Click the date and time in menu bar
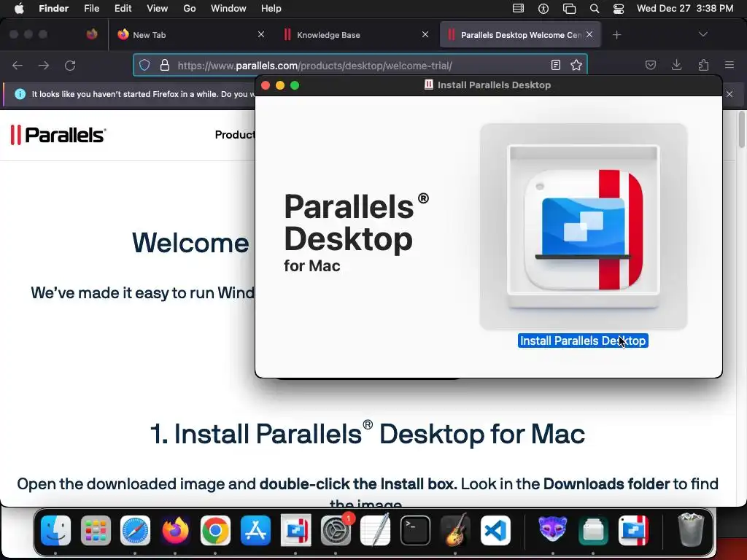 click(685, 8)
